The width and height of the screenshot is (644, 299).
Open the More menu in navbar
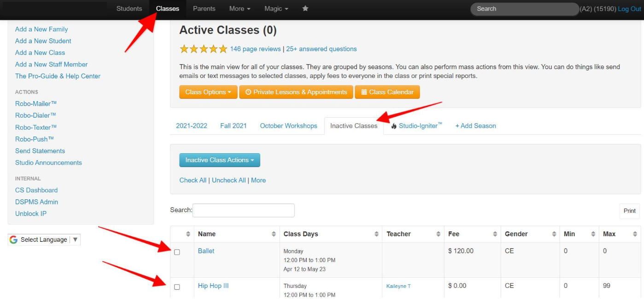(x=240, y=9)
